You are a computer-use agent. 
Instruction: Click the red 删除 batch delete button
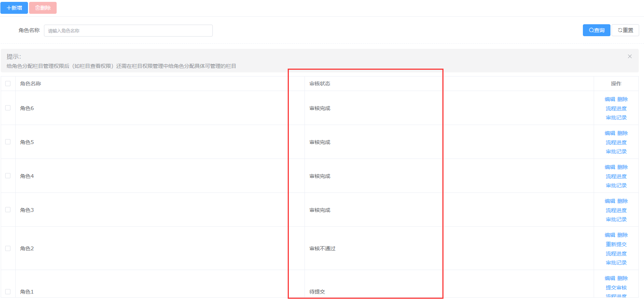[x=43, y=8]
